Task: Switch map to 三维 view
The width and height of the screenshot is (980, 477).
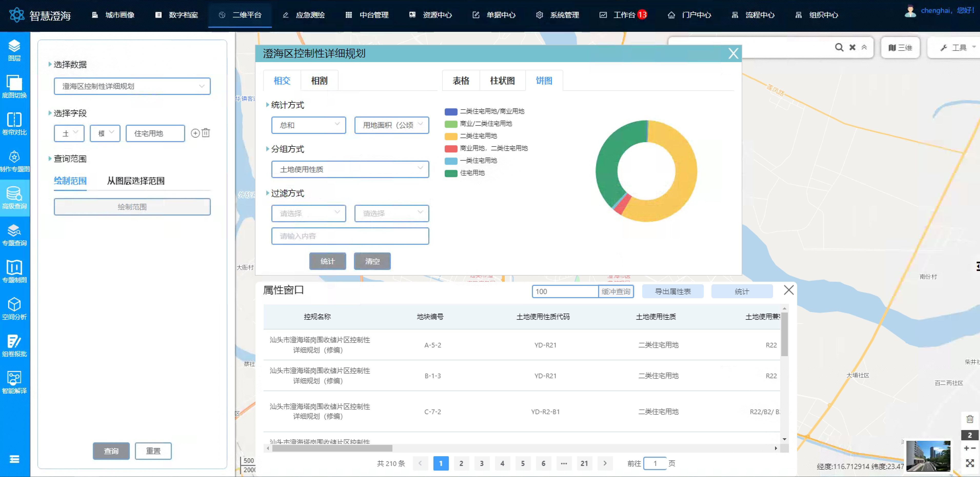Action: click(900, 47)
